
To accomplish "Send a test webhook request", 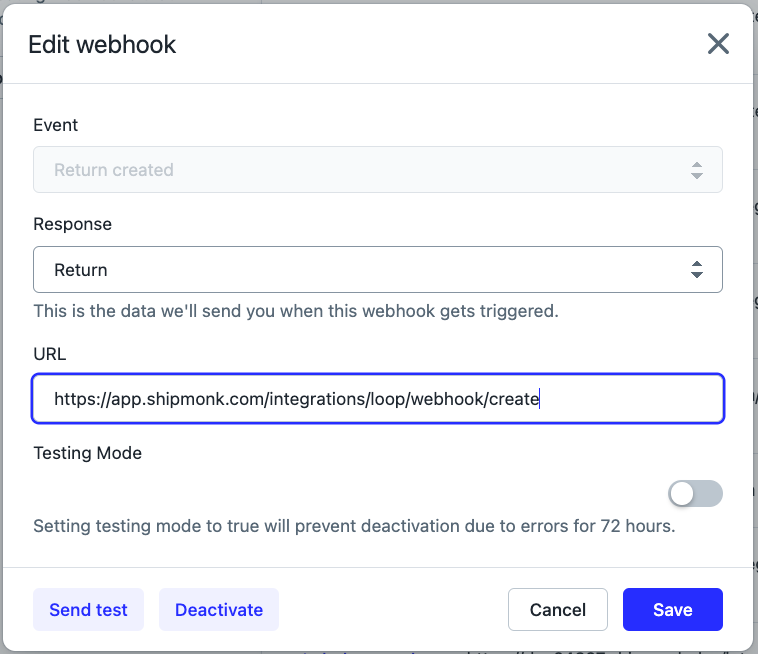I will coord(88,610).
